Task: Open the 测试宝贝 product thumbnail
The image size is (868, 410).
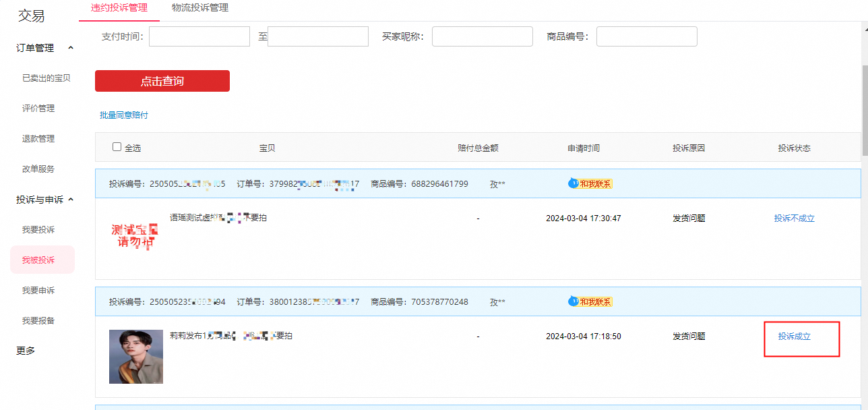Action: click(x=136, y=235)
